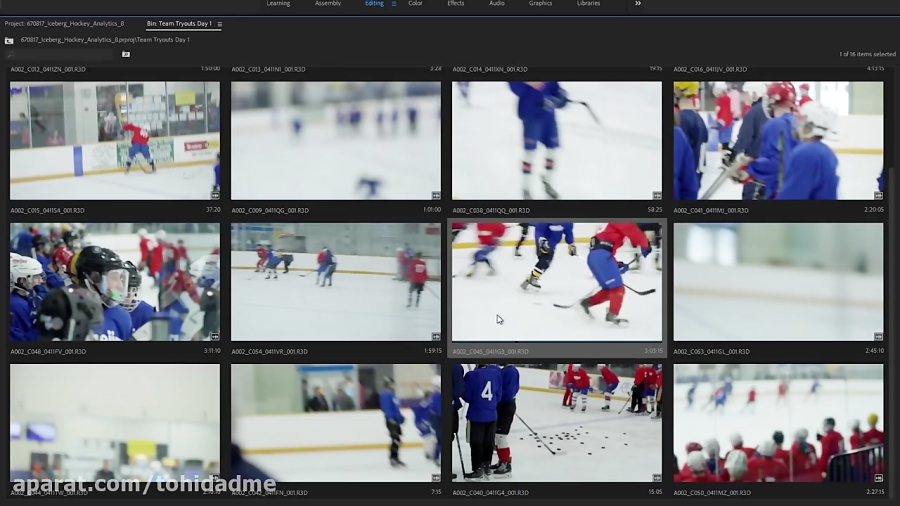
Task: Select thumbnail of clip A002_C015_0411S4_001.R3D
Action: (x=115, y=140)
